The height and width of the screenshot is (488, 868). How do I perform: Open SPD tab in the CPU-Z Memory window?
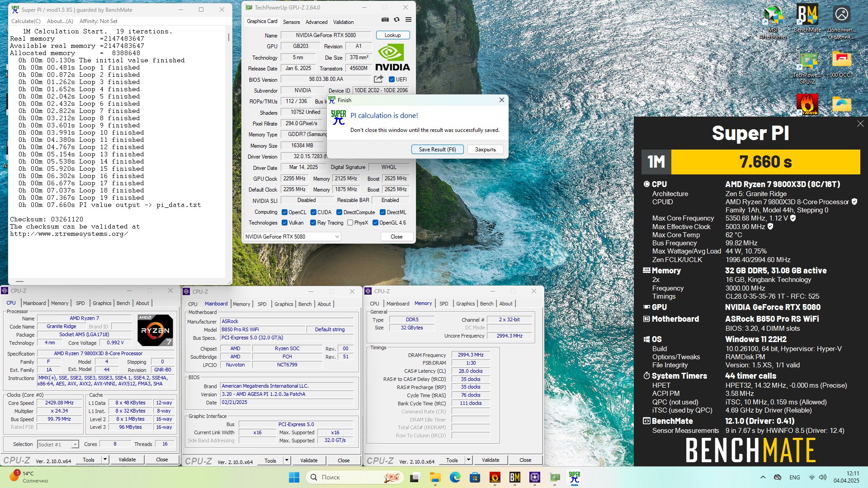(x=444, y=304)
